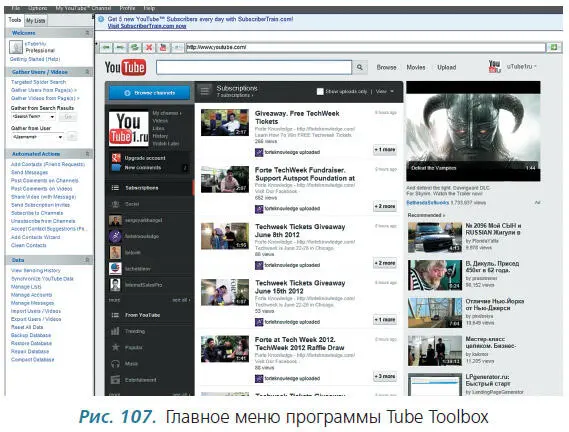
Task: Tick the Show uploads only checkbox
Action: [x=320, y=91]
